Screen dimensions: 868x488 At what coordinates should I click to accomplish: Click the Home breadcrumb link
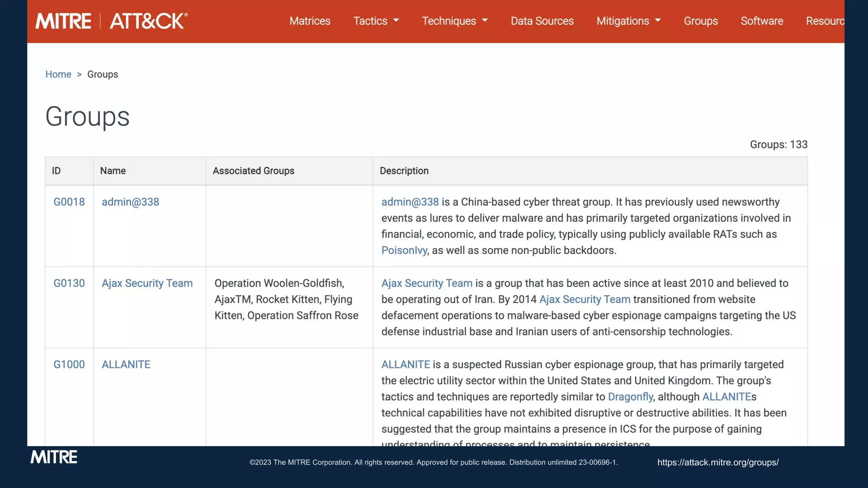58,74
